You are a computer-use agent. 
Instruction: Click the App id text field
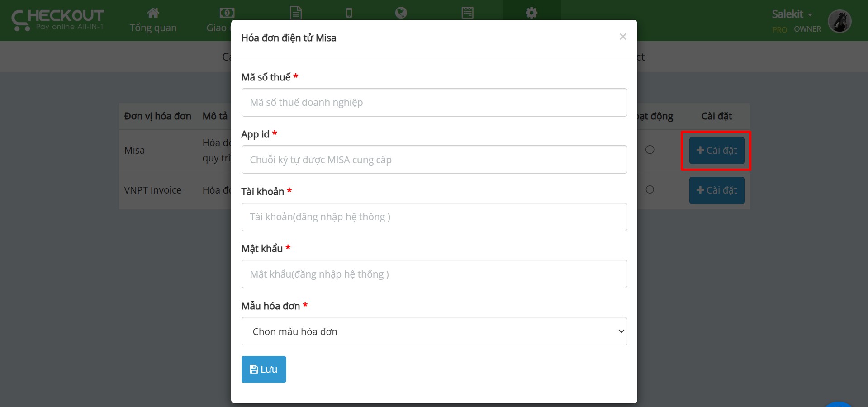[x=434, y=160]
